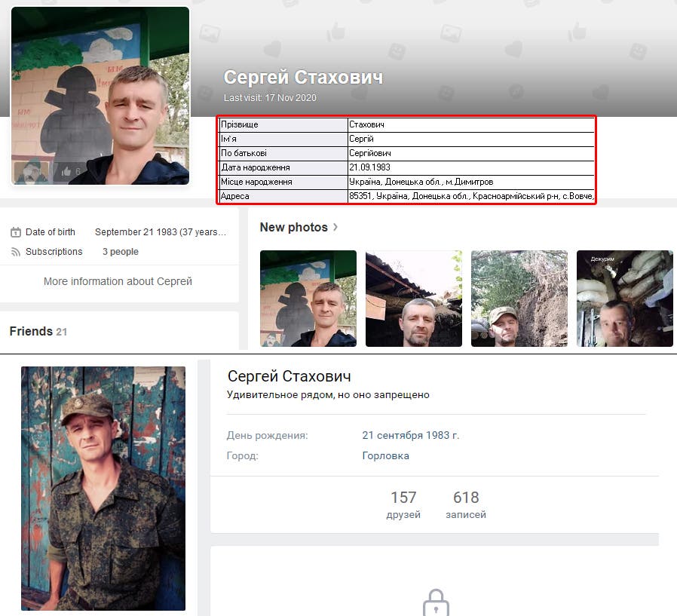Click the Горловка city link
The width and height of the screenshot is (677, 616).
click(385, 455)
